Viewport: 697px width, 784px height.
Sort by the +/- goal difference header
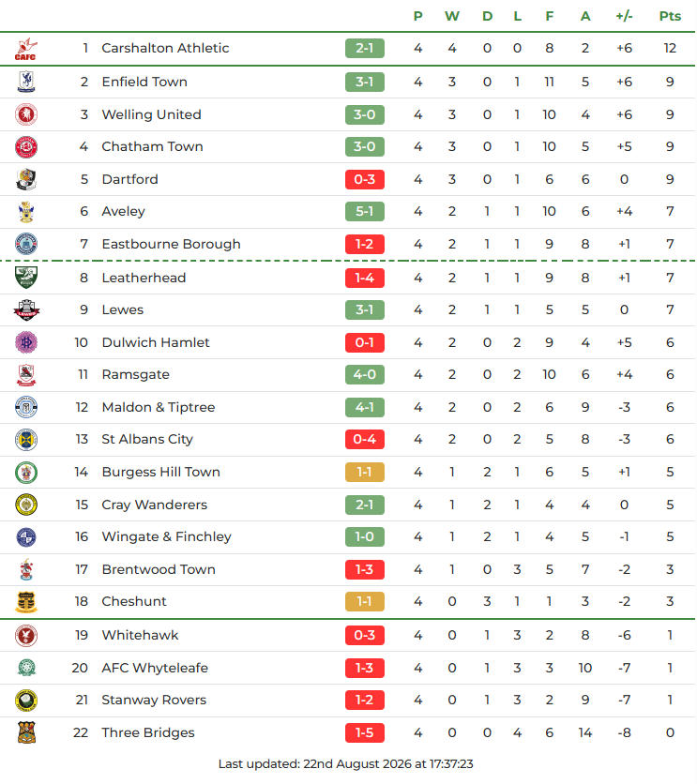click(624, 16)
